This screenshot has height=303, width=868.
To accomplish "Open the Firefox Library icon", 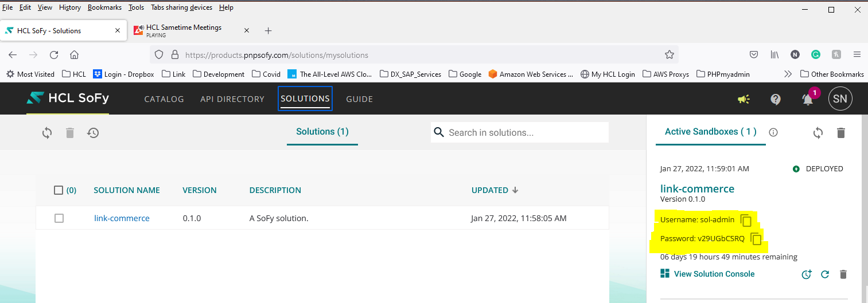I will pyautogui.click(x=774, y=55).
